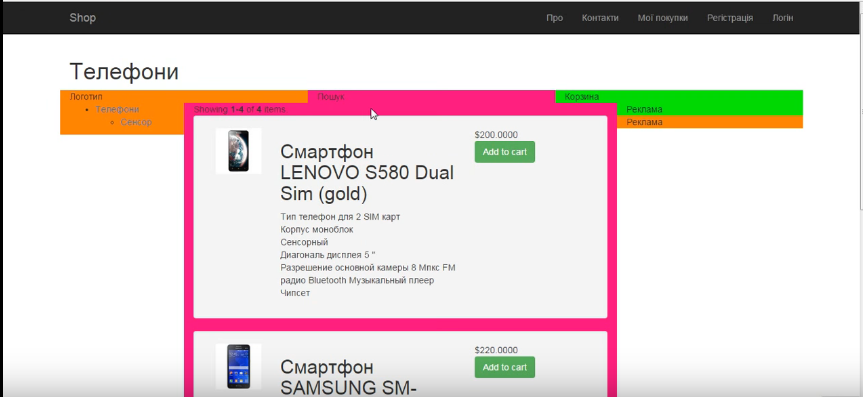Viewport: 863px width, 397px height.
Task: Click the Пошук block label
Action: tap(331, 96)
